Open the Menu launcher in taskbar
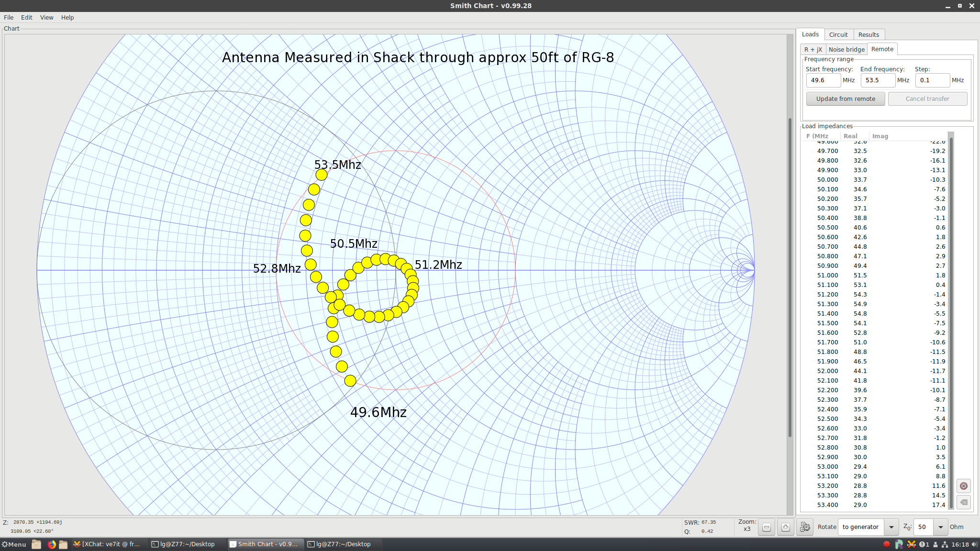 coord(14,544)
